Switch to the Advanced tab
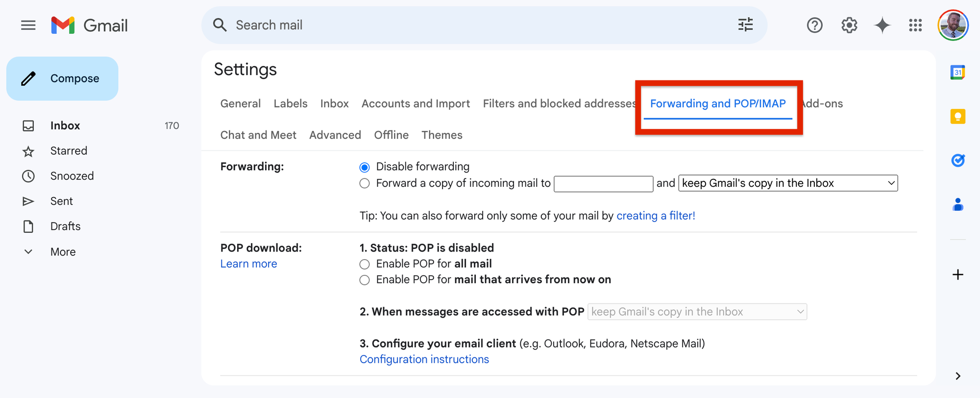Screen dimensions: 980x398 pyautogui.click(x=335, y=135)
